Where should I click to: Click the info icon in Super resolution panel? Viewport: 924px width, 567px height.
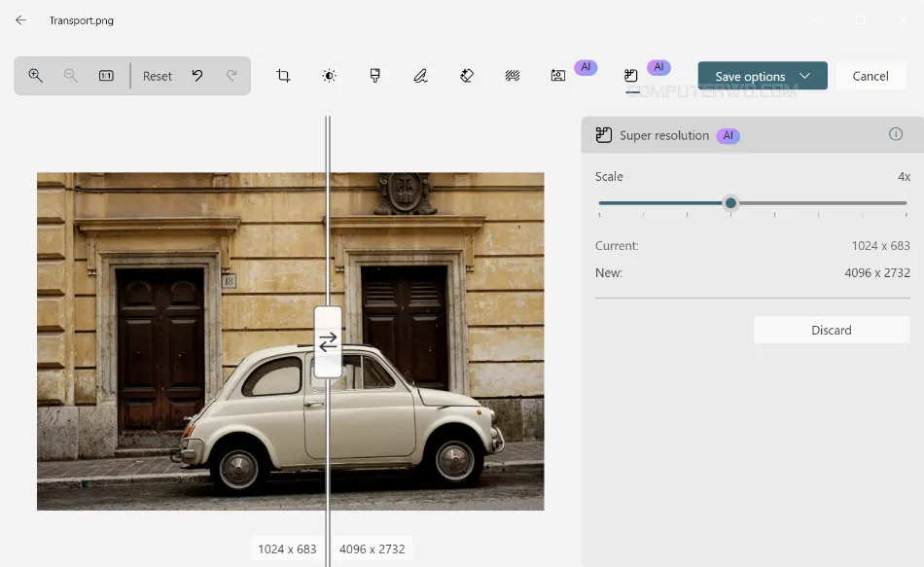pos(896,135)
